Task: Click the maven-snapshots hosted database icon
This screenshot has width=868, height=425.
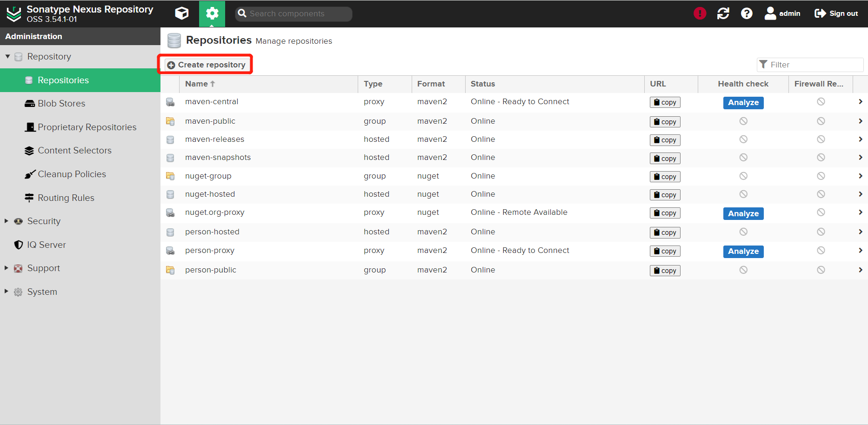Action: pos(170,158)
